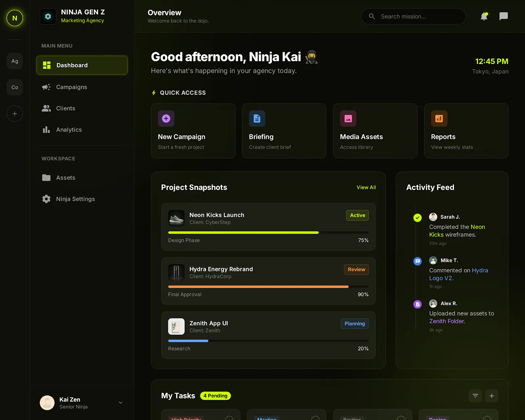Check off the High Priority task circle
This screenshot has height=420, width=525.
pos(229,418)
